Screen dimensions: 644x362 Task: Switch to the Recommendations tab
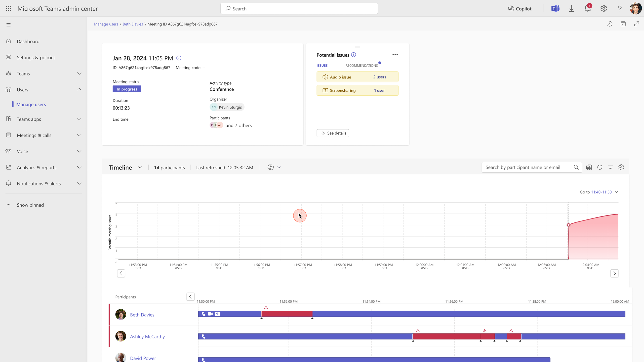tap(362, 66)
